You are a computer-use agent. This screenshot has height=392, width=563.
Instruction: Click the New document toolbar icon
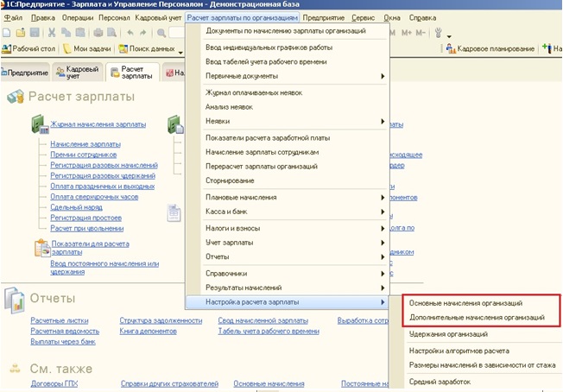[6, 33]
